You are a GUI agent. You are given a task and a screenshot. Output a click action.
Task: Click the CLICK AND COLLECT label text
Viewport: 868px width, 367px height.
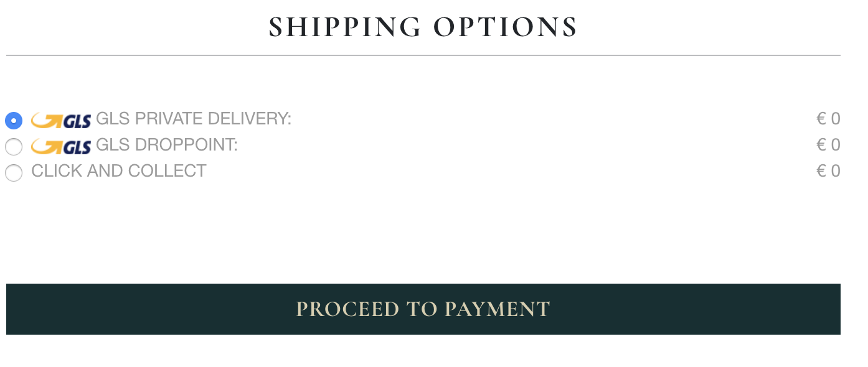(x=119, y=170)
